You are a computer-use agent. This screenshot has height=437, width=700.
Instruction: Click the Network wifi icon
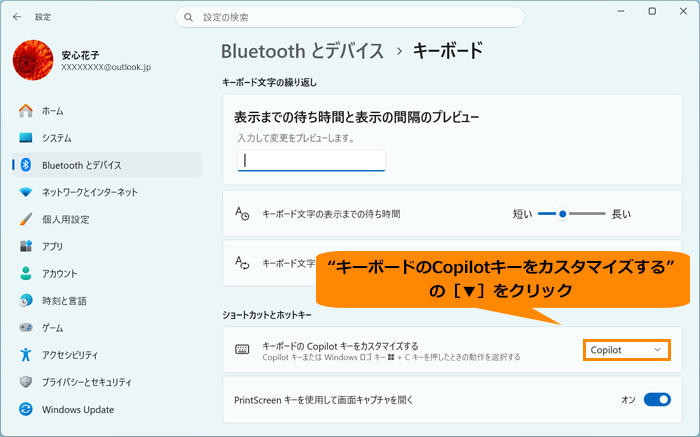25,192
